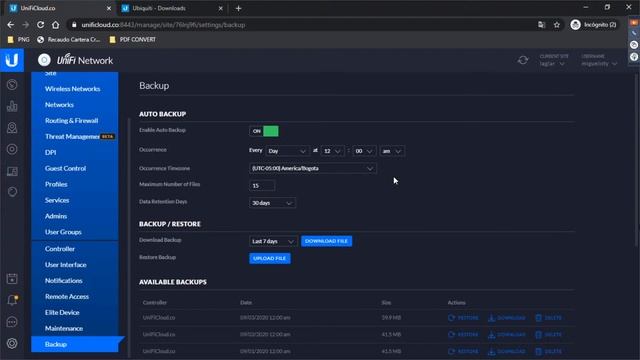Click the DOWNLOAD FILE button
The height and width of the screenshot is (360, 640).
pyautogui.click(x=327, y=241)
